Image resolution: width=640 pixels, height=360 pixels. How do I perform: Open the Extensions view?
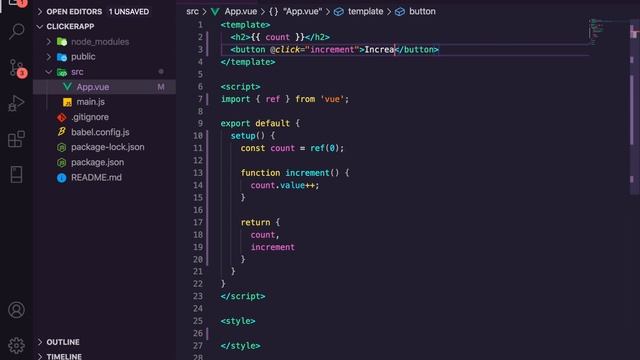point(16,139)
